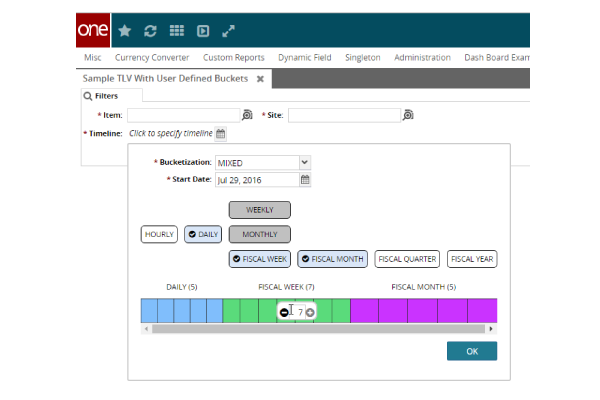This screenshot has width=600, height=400.
Task: Open the Start Date calendar picker
Action: tap(306, 180)
